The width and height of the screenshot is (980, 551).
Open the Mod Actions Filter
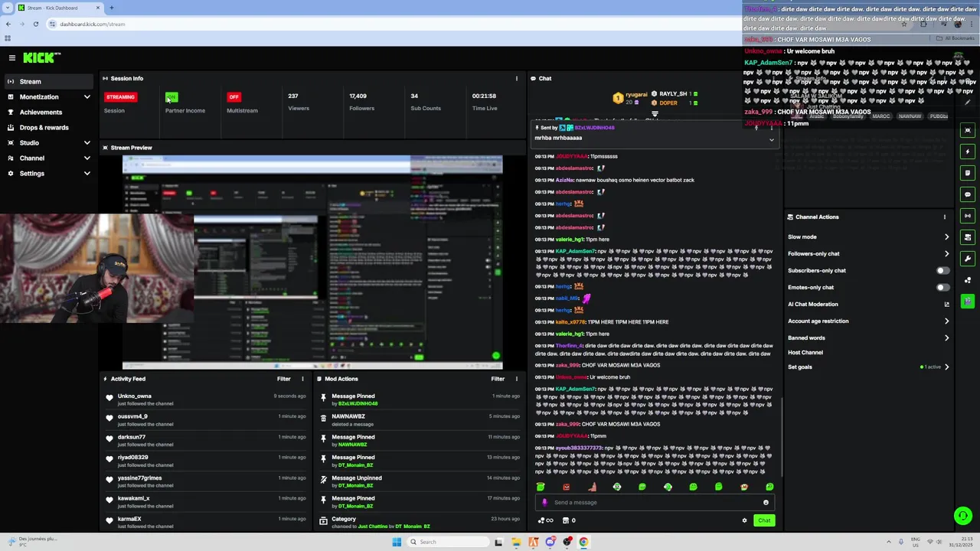[x=498, y=379]
